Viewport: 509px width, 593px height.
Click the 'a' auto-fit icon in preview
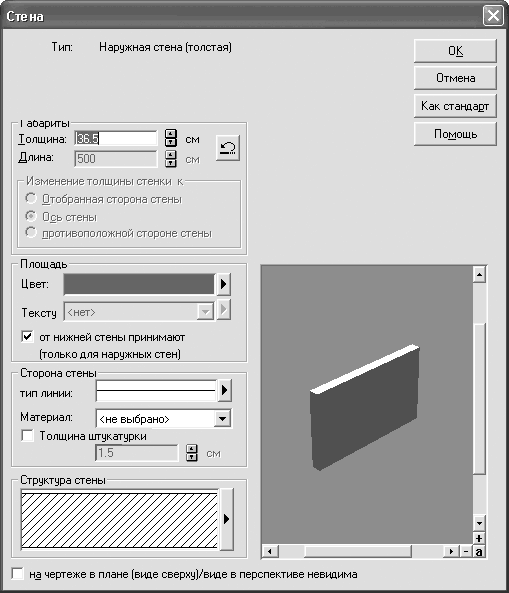coord(479,551)
